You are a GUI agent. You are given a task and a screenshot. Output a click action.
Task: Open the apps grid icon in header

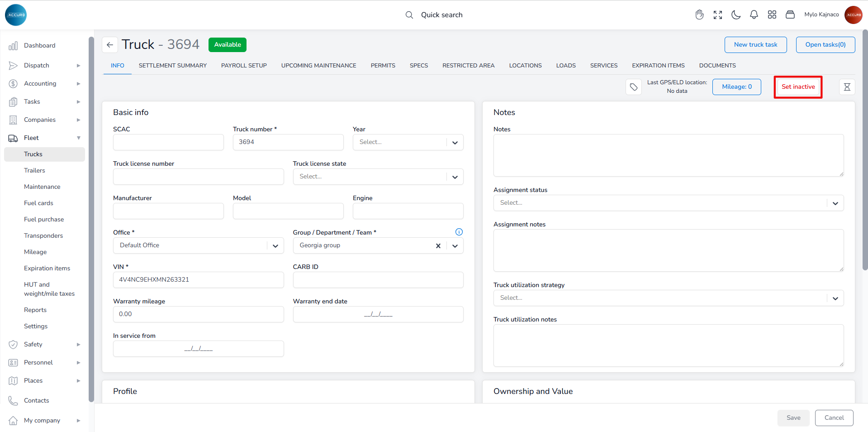point(772,15)
